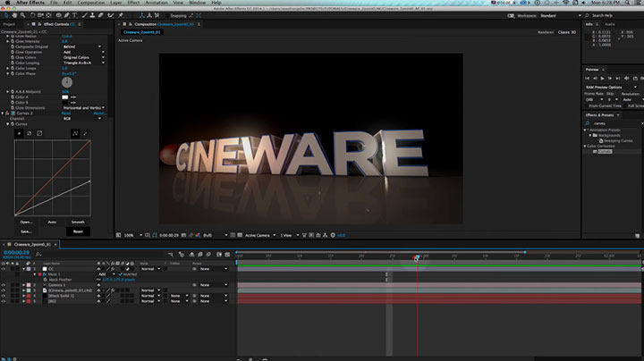Select the Type text tool
644x361 pixels.
coord(75,15)
